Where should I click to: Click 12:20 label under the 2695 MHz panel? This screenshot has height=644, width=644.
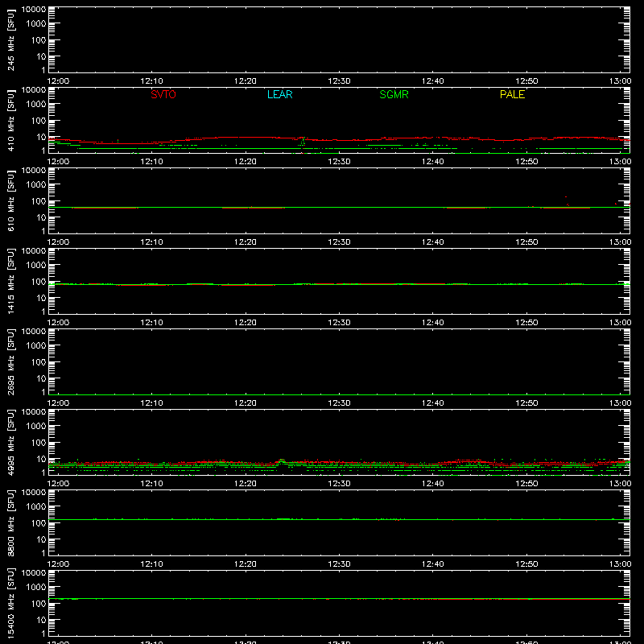point(246,403)
